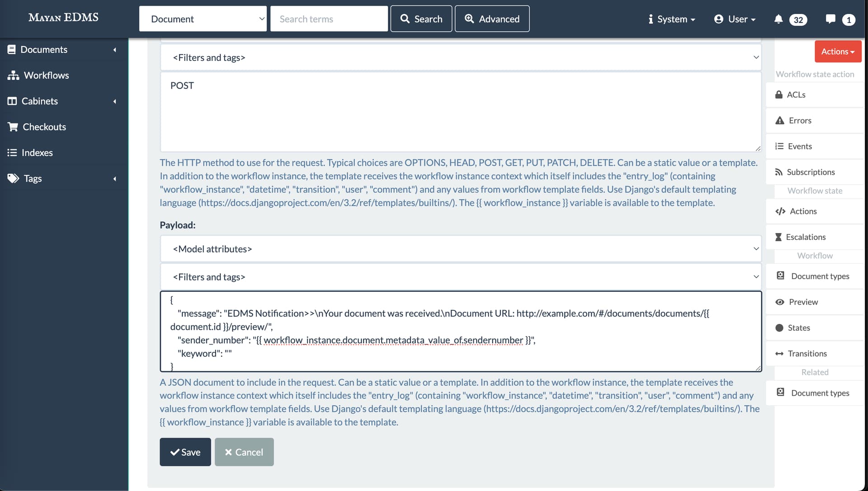Click the States circle icon
868x491 pixels.
779,328
